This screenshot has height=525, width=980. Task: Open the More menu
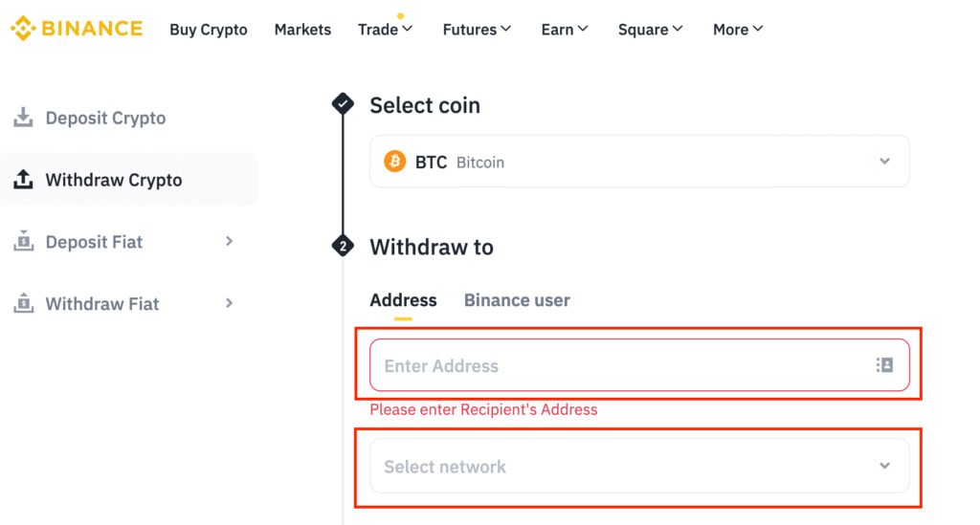(x=738, y=30)
